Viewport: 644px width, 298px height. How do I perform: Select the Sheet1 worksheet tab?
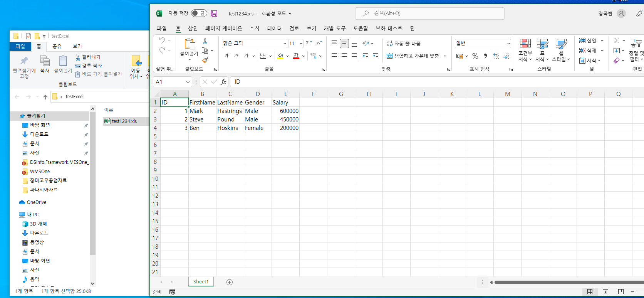[201, 282]
